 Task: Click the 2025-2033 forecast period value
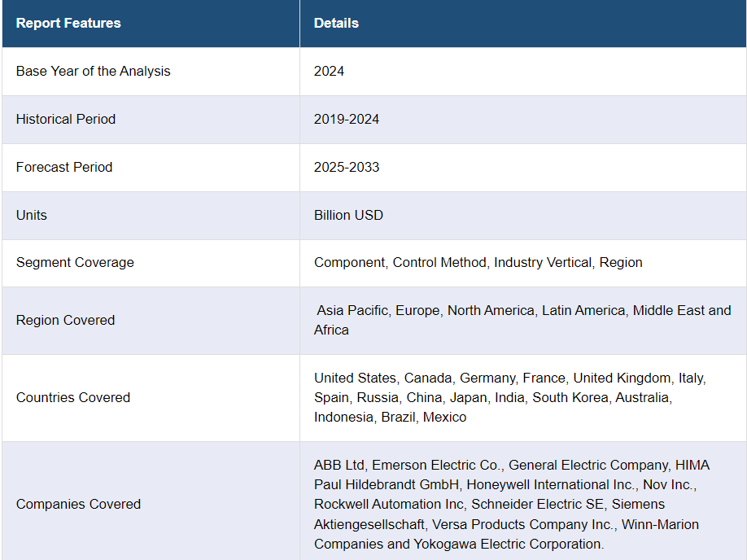[347, 168]
